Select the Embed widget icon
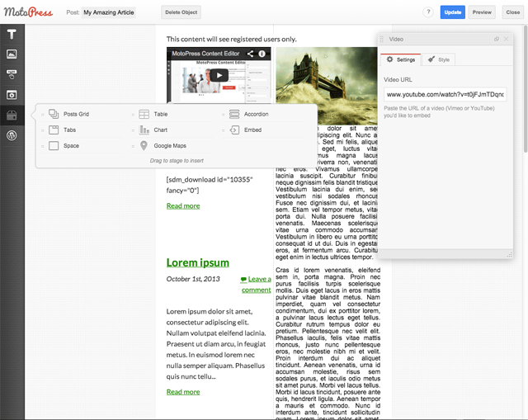The height and width of the screenshot is (420, 528). point(234,130)
